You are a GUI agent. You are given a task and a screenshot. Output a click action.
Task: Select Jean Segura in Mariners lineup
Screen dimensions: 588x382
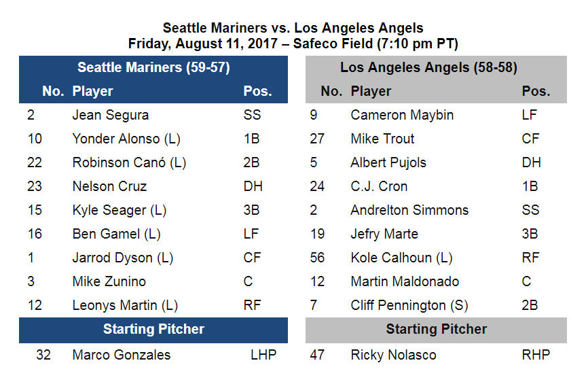[x=111, y=115]
